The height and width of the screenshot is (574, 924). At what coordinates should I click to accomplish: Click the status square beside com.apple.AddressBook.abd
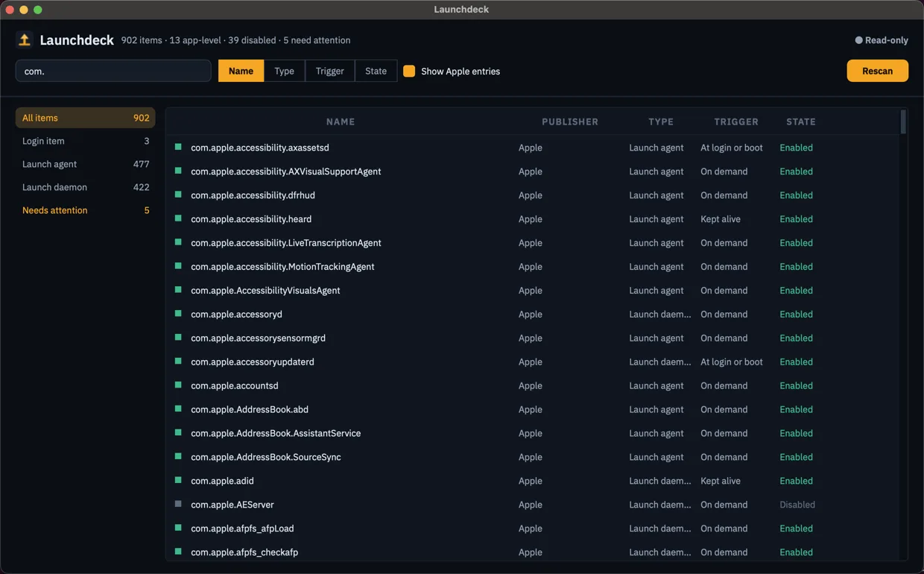[178, 409]
